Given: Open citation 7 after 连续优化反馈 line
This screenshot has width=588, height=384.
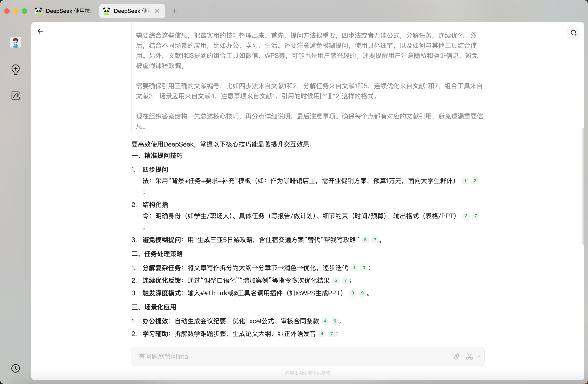Looking at the screenshot, I should tap(345, 280).
